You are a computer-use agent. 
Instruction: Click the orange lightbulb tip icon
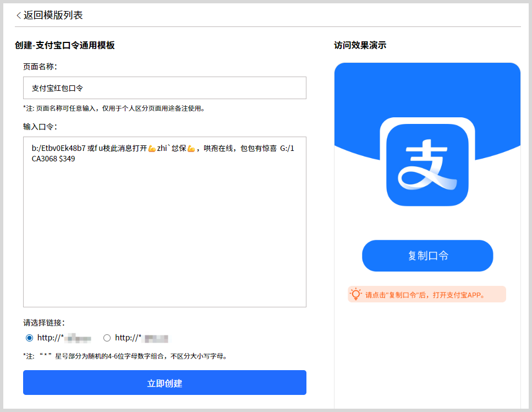(355, 294)
